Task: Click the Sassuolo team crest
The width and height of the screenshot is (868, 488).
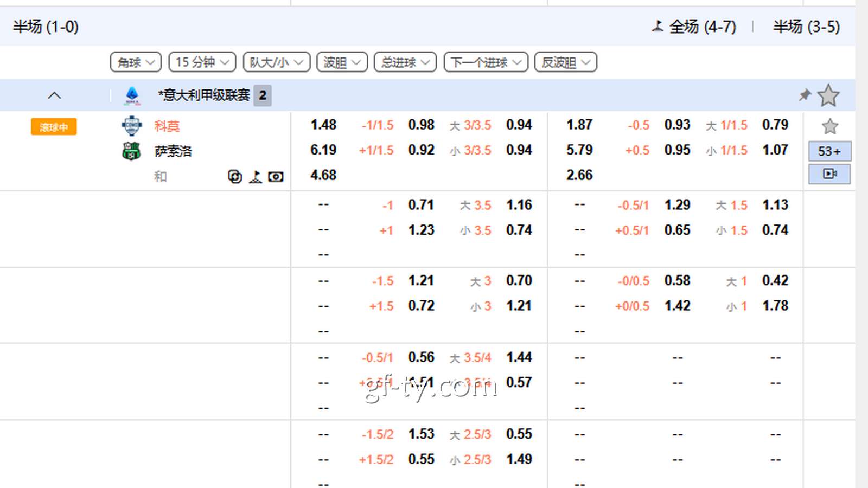Action: coord(131,151)
